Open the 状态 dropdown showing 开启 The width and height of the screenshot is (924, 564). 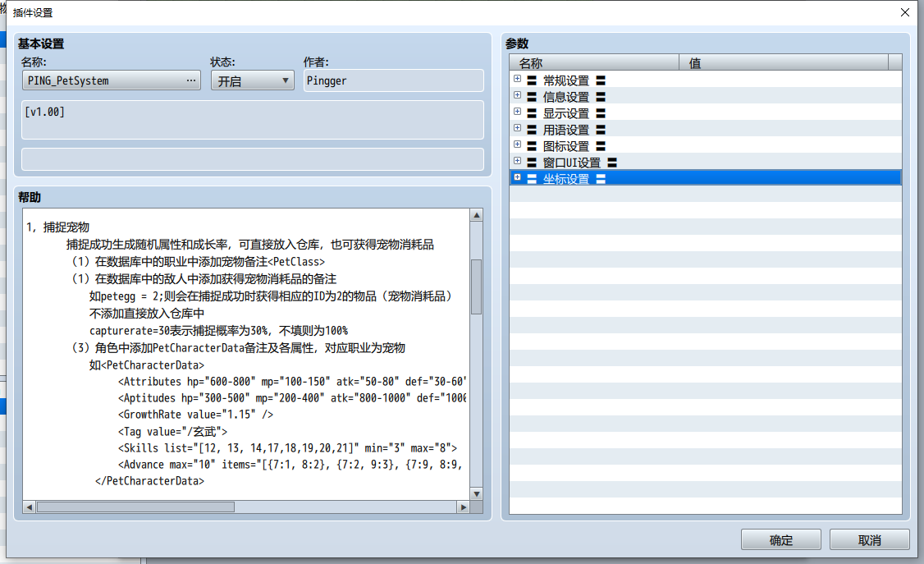(x=253, y=80)
